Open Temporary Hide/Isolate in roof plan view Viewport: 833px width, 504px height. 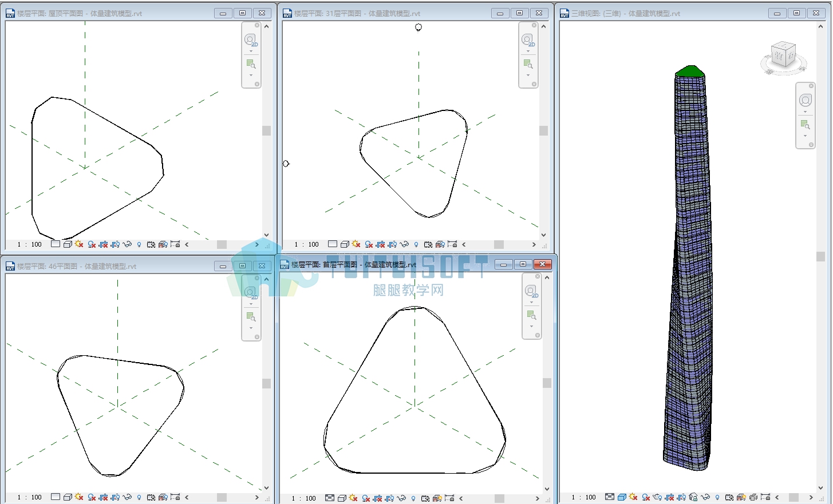pyautogui.click(x=127, y=244)
